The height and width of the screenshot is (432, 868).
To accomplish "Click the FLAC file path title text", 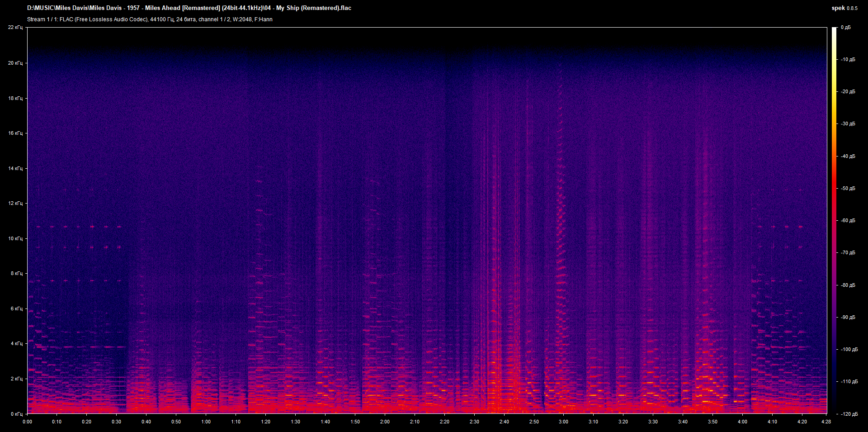I will [x=189, y=8].
